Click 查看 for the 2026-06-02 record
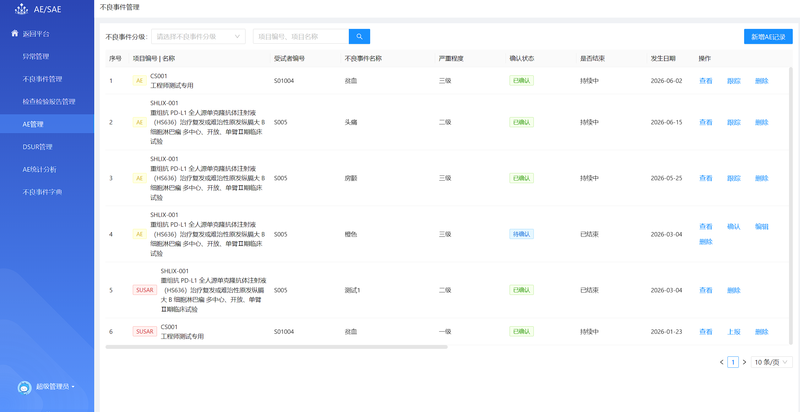This screenshot has height=412, width=800. point(706,81)
